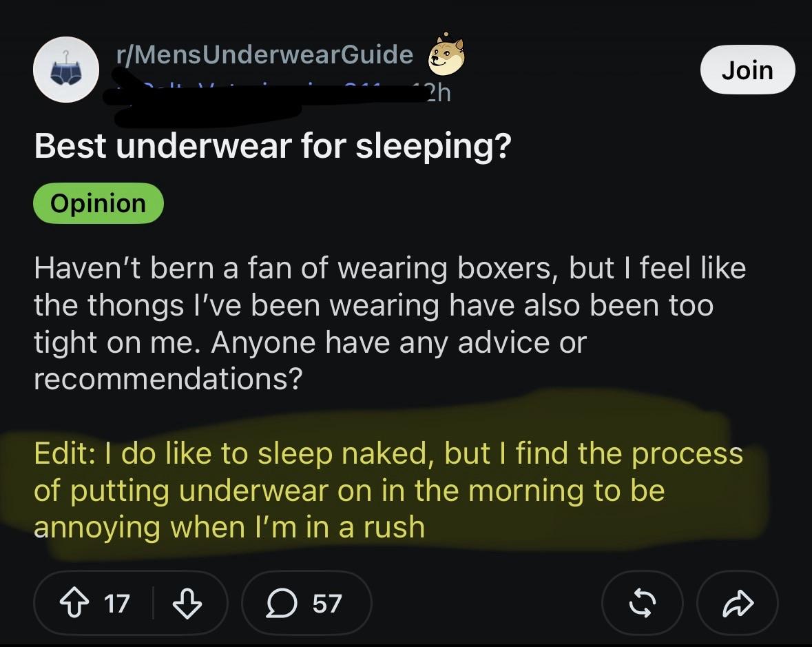Click the upvote count showing 17

coord(116,604)
